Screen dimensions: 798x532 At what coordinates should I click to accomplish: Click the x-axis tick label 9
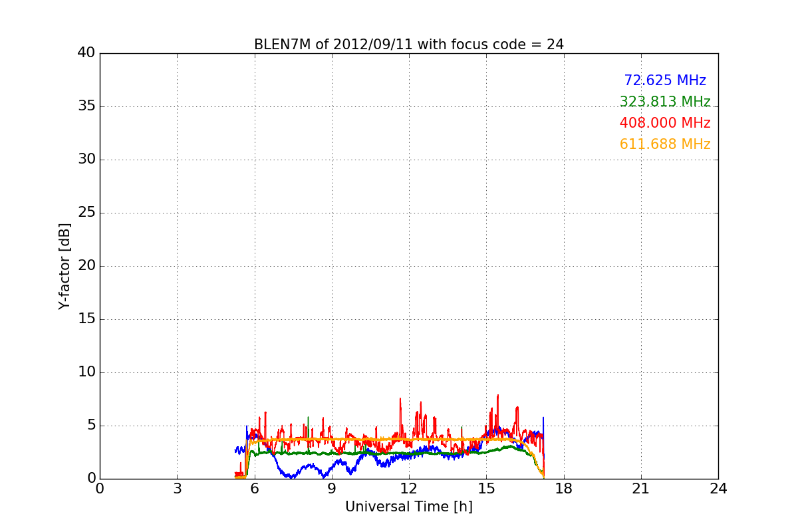[332, 488]
